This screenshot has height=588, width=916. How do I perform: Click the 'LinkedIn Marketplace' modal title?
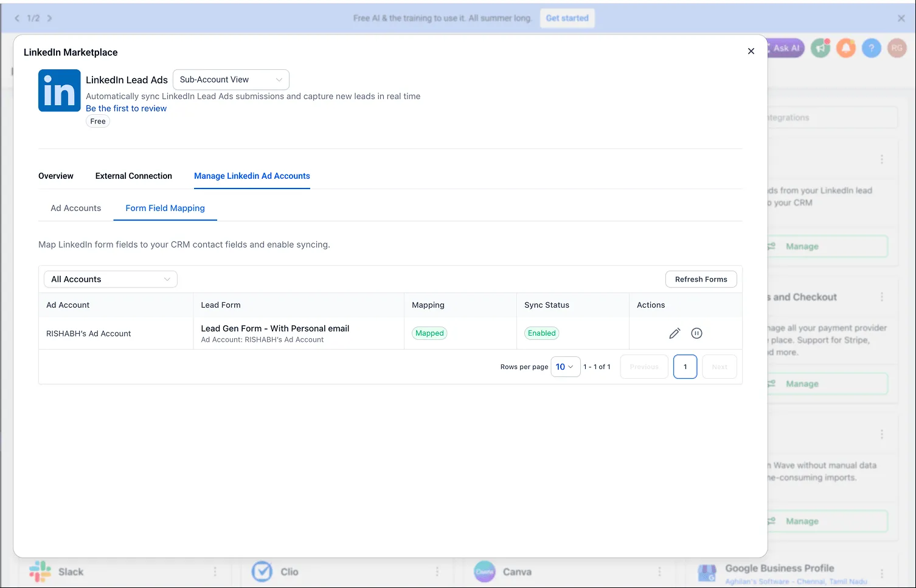click(71, 52)
